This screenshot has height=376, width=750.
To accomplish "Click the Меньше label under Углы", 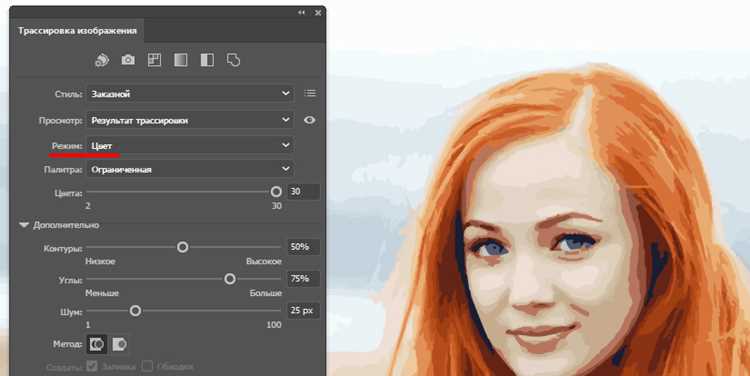I will (x=102, y=293).
